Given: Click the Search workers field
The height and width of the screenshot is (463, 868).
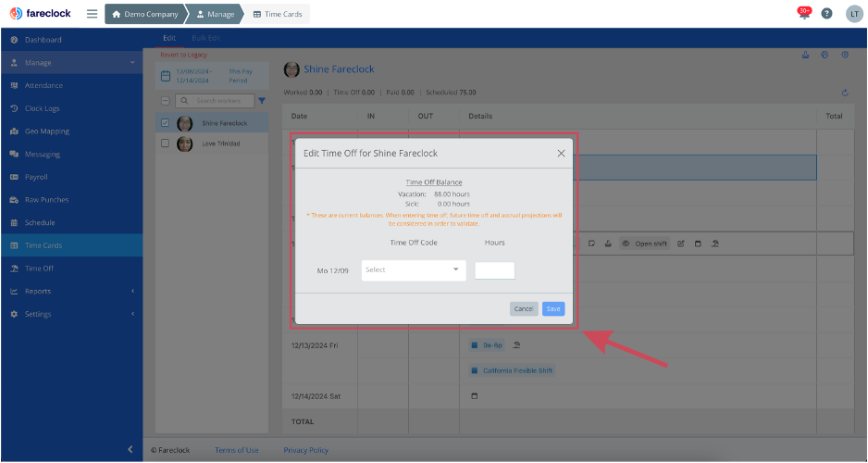Looking at the screenshot, I should pos(215,101).
